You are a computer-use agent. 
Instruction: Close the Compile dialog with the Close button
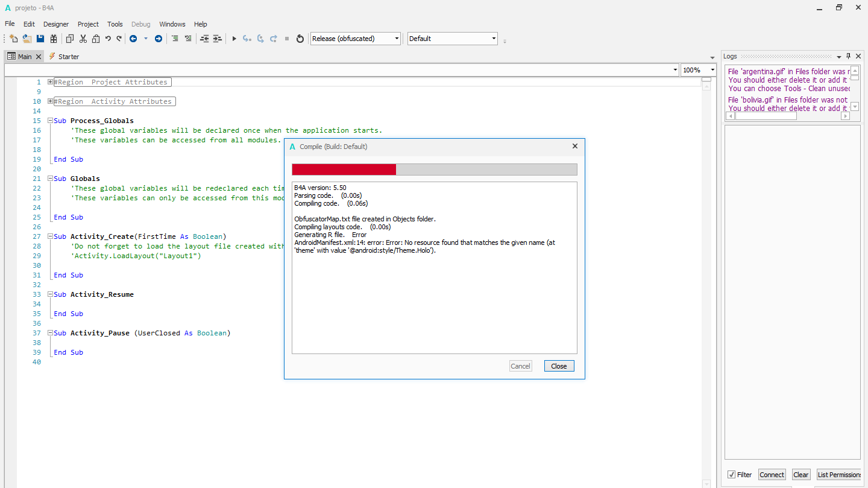(559, 366)
